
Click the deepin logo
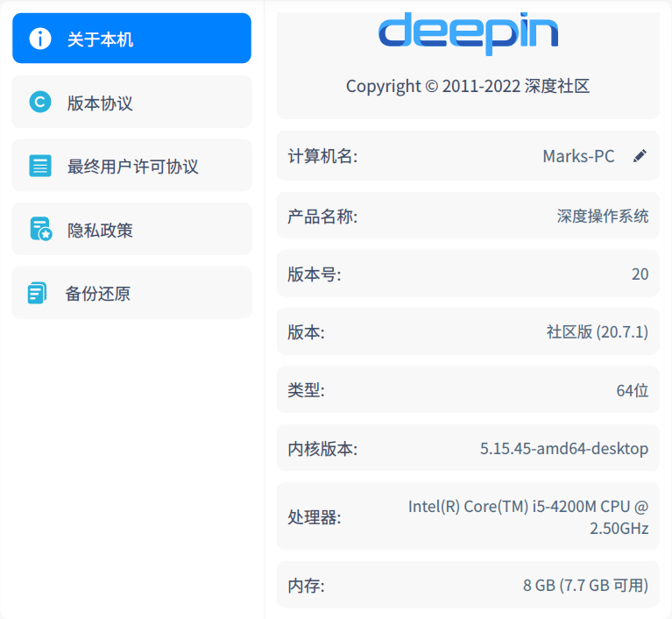tap(468, 33)
